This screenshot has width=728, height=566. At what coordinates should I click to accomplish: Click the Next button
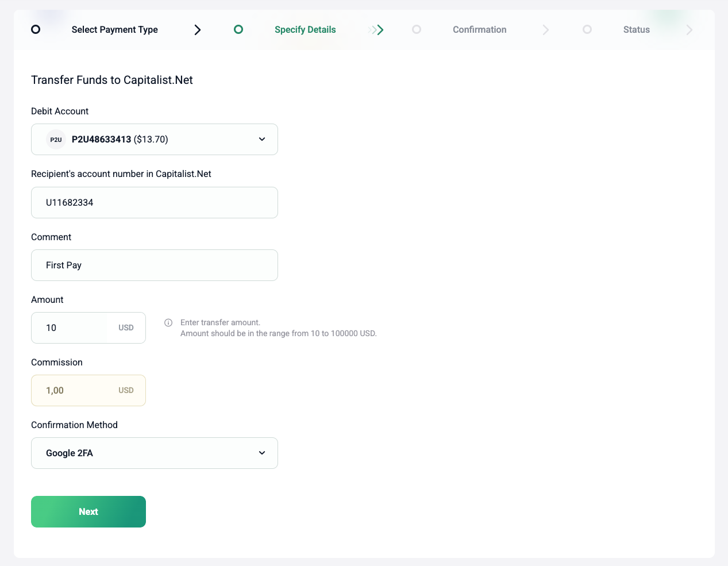pyautogui.click(x=88, y=512)
